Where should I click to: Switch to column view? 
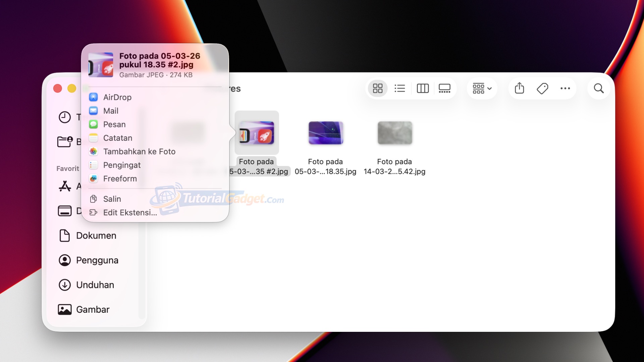tap(423, 88)
